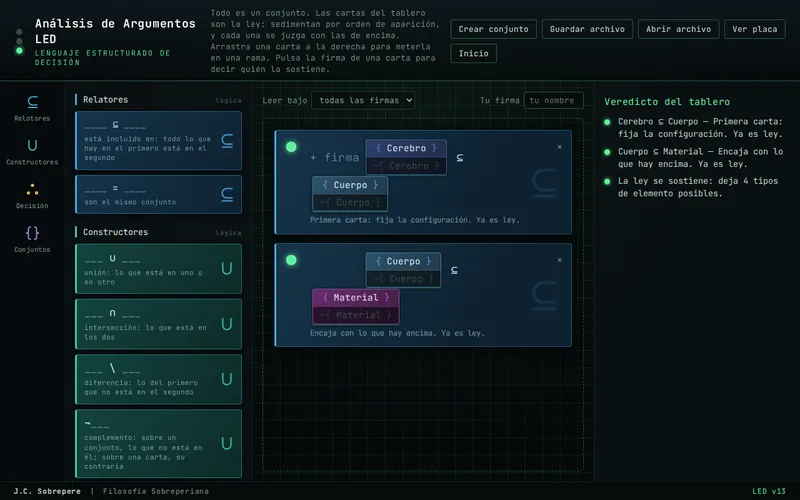Toggle the negated Cerebro complement chip
The image size is (800, 500).
click(406, 166)
